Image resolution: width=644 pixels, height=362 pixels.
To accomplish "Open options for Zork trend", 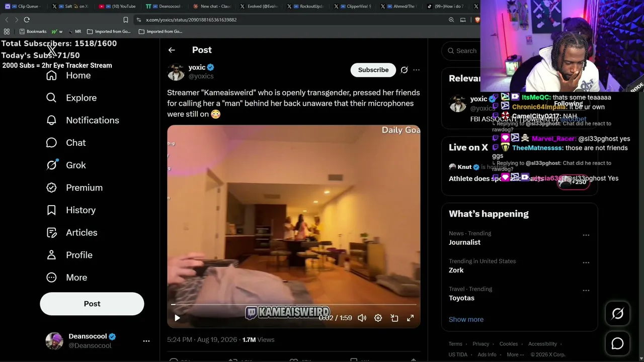I will point(586,263).
